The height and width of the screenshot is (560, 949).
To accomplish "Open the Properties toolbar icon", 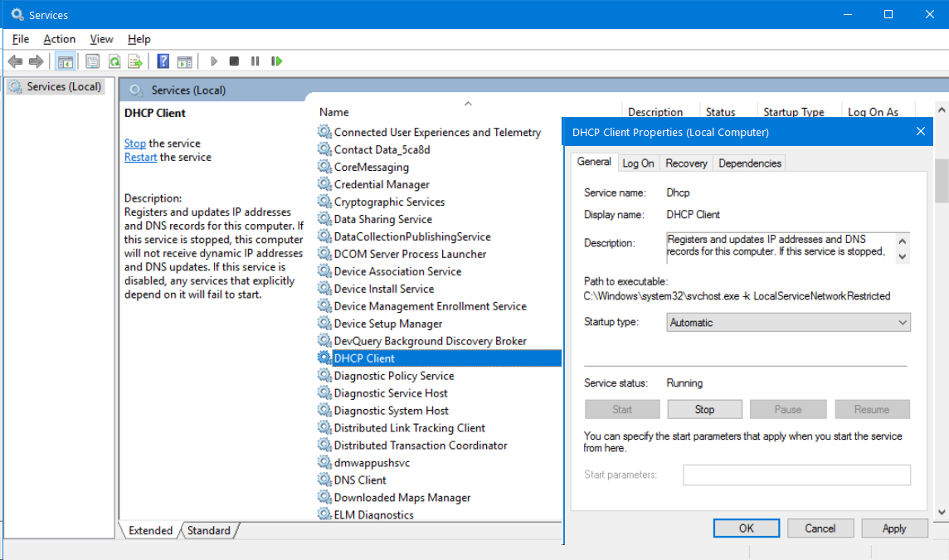I will click(x=93, y=61).
